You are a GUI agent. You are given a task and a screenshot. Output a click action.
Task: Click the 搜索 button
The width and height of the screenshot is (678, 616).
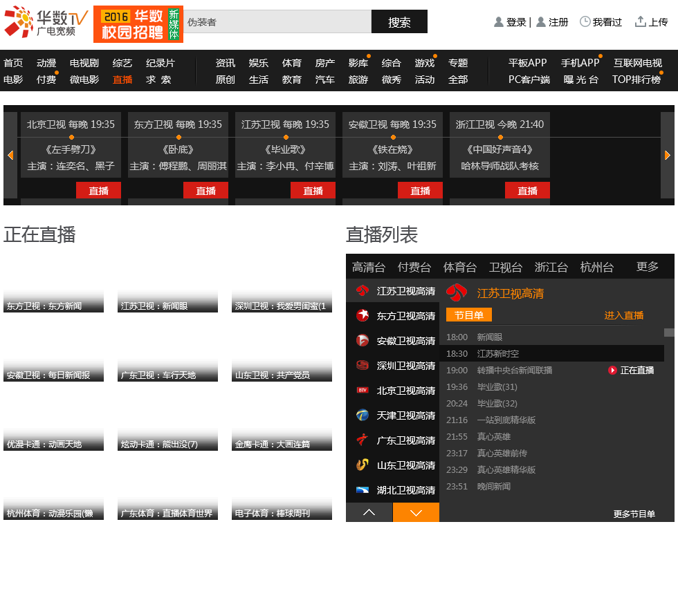399,21
